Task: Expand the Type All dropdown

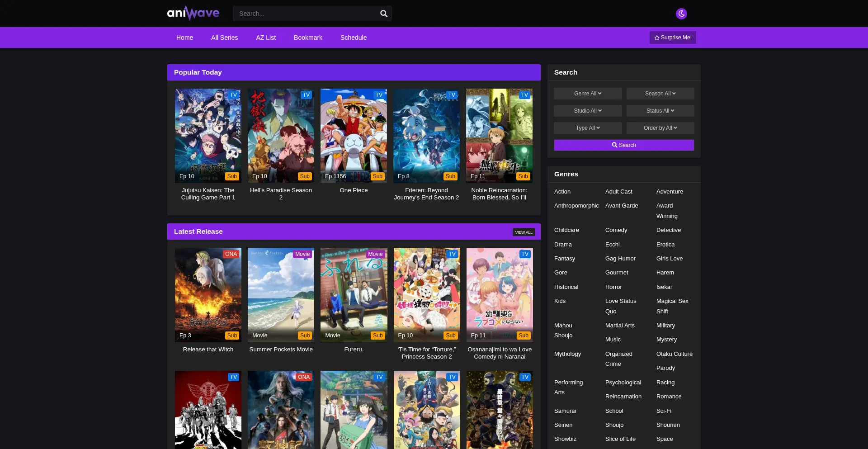Action: click(x=588, y=128)
